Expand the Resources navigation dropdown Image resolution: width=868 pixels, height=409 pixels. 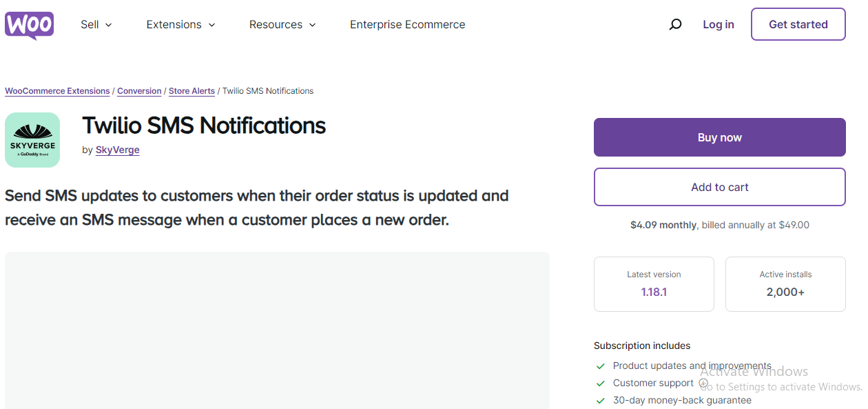click(x=282, y=24)
